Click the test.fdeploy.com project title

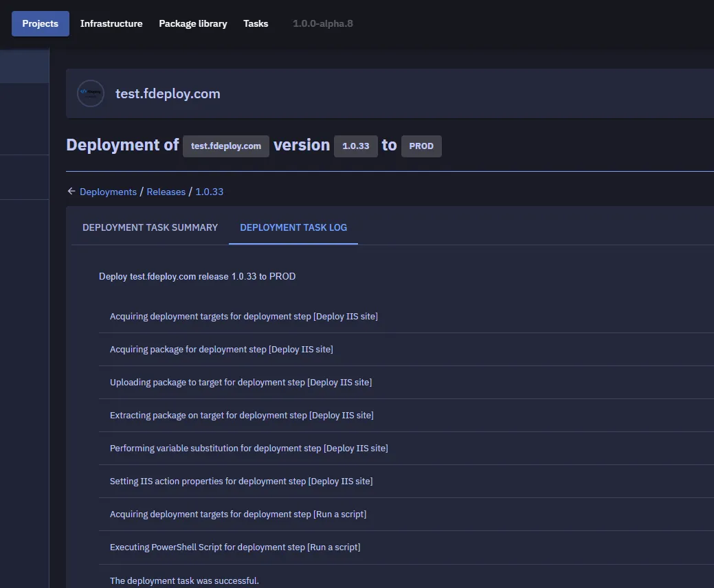pos(168,93)
